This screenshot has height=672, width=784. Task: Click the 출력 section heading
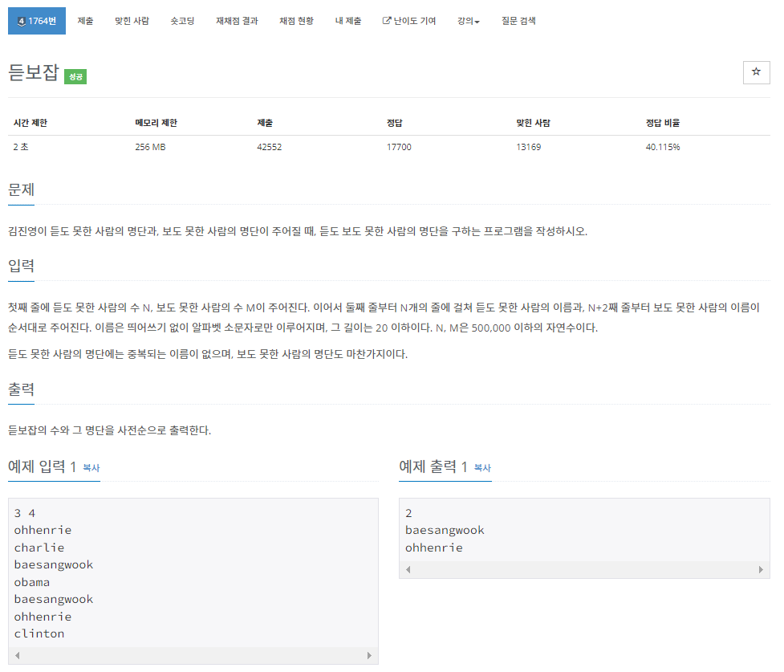click(x=21, y=389)
